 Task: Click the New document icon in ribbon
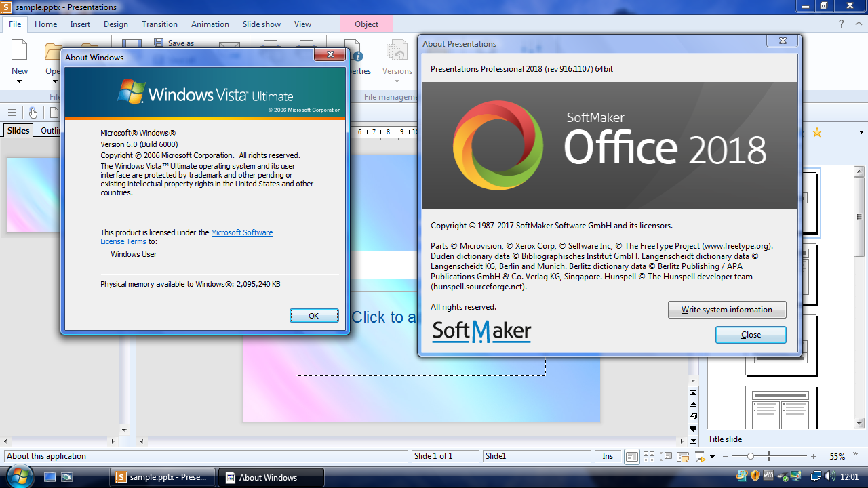20,51
